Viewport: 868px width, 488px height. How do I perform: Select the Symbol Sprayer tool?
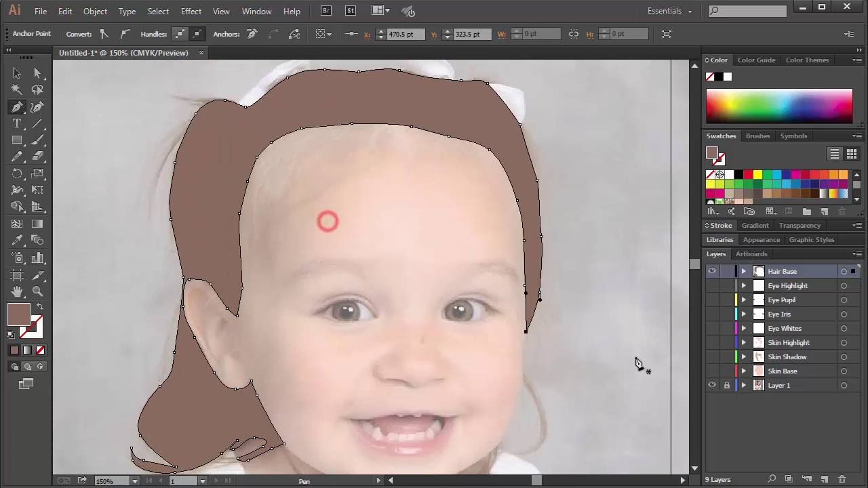tap(17, 258)
